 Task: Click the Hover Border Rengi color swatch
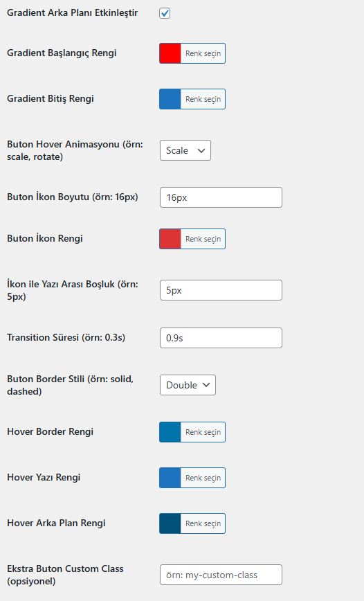coord(170,432)
